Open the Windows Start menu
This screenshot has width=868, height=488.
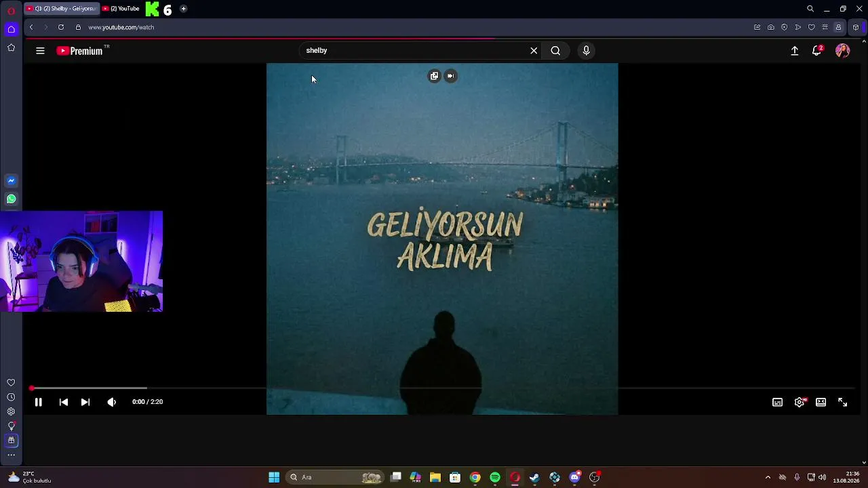pos(274,477)
